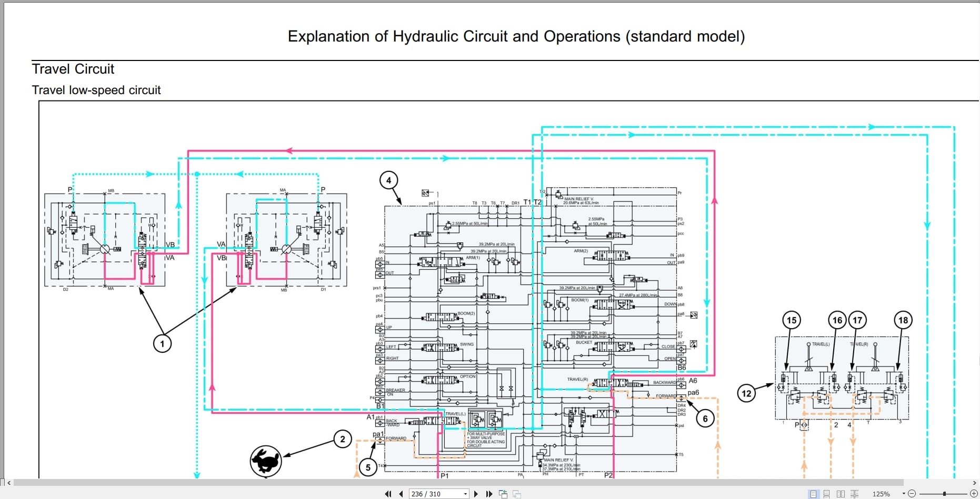Open the zoom percentage dropdown

tap(903, 493)
